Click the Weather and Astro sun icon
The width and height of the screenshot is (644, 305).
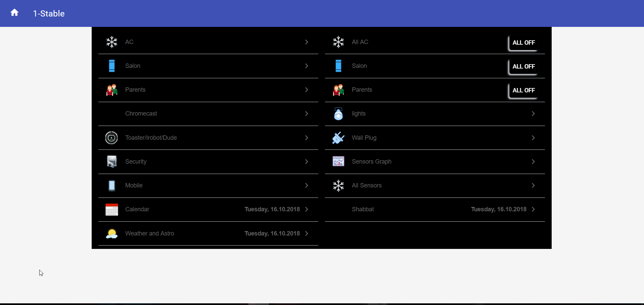(112, 233)
